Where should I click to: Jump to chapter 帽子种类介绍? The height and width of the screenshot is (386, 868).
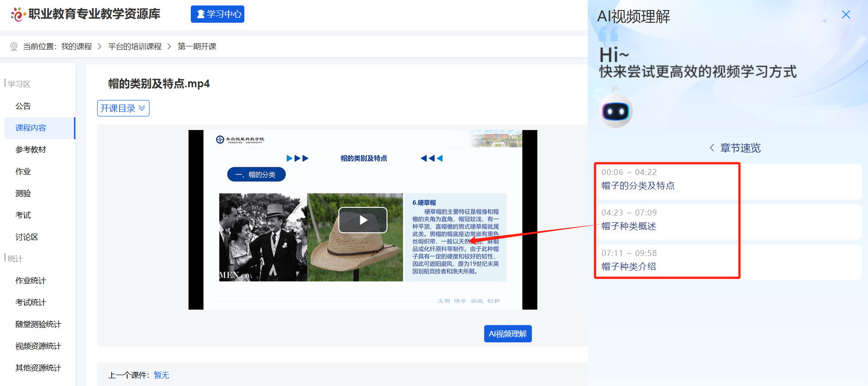[728, 262]
